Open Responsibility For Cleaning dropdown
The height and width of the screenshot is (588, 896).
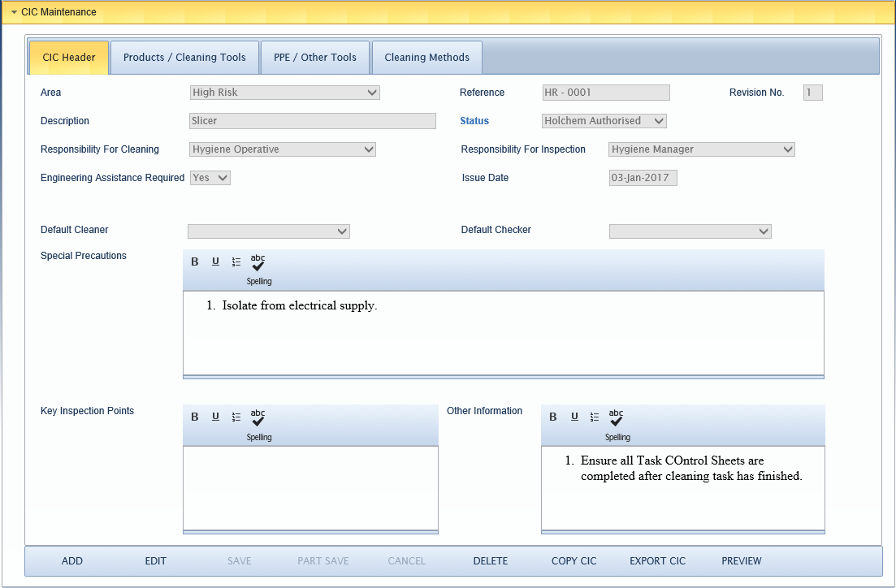coord(283,149)
